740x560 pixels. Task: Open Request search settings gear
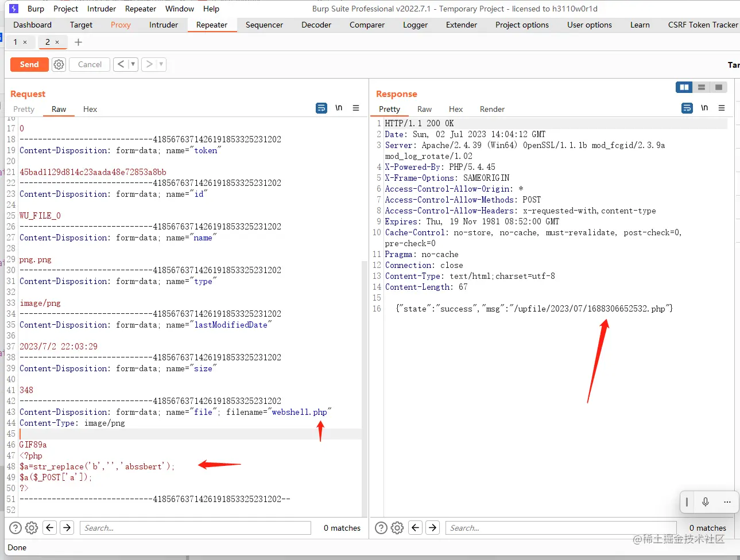pyautogui.click(x=32, y=528)
